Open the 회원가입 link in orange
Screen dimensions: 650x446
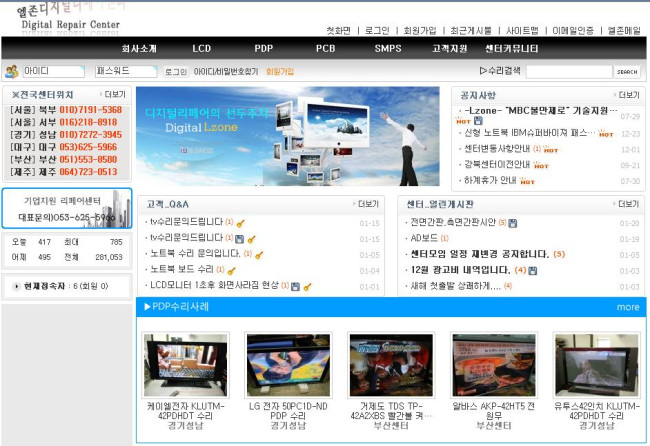pyautogui.click(x=279, y=72)
